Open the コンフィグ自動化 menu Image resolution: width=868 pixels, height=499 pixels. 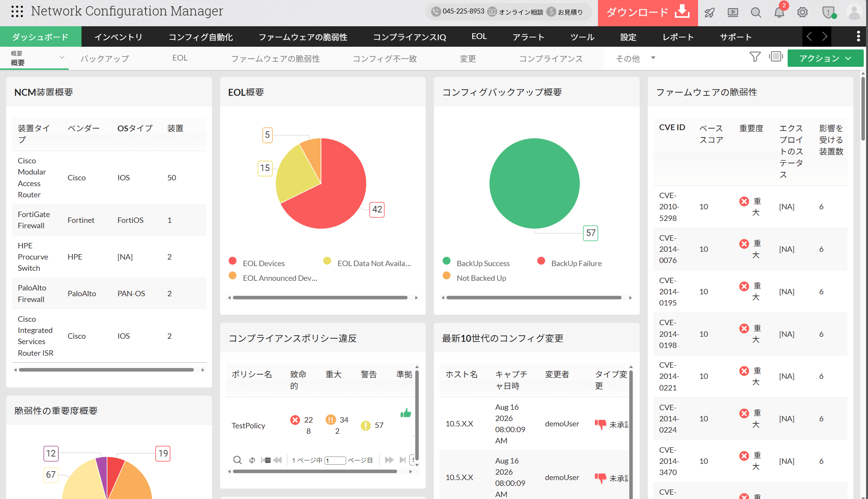200,37
